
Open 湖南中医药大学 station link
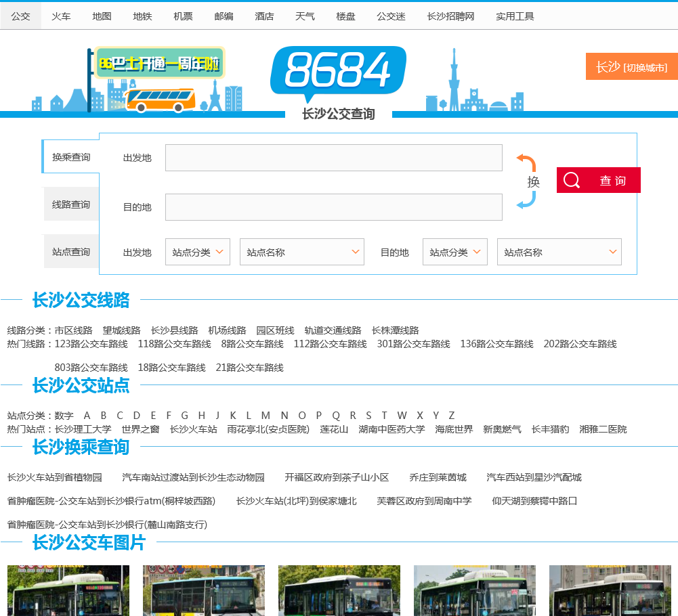coord(391,429)
